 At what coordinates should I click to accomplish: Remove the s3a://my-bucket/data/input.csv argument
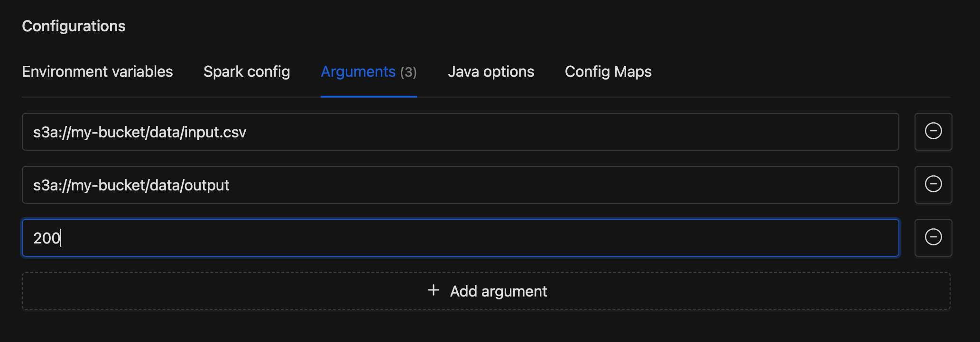(933, 132)
